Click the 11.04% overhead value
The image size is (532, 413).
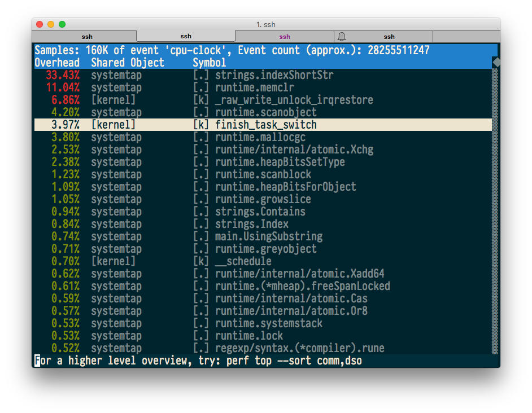[63, 87]
